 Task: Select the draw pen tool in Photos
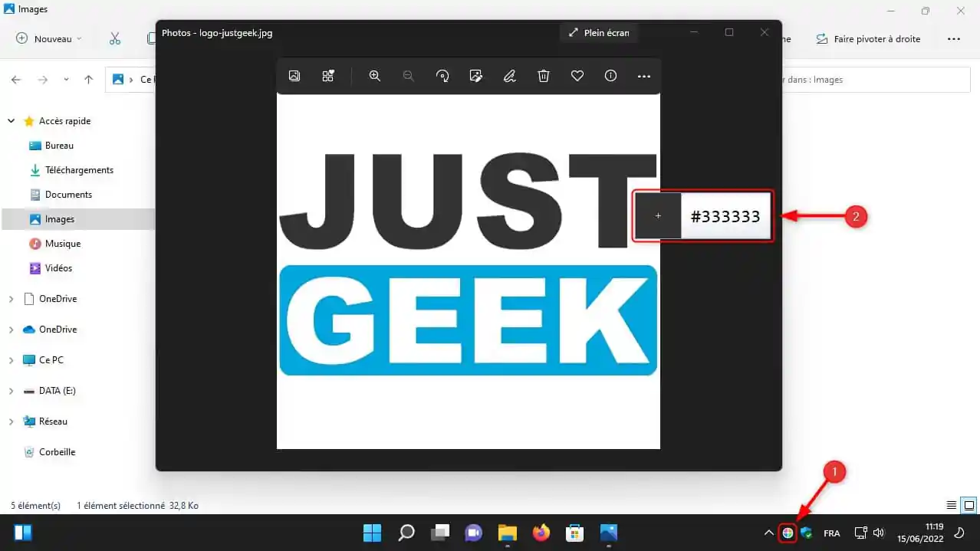click(510, 76)
